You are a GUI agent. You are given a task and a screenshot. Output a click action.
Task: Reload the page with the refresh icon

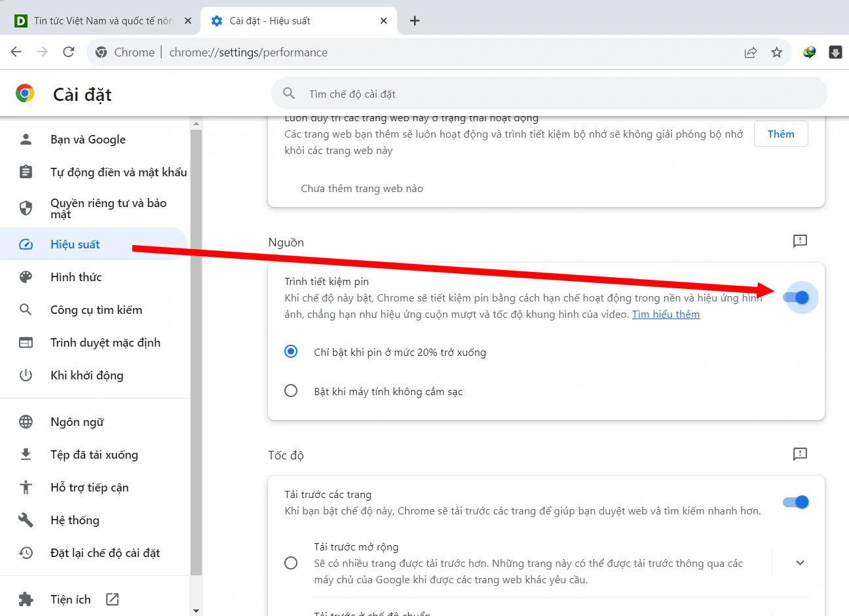69,52
